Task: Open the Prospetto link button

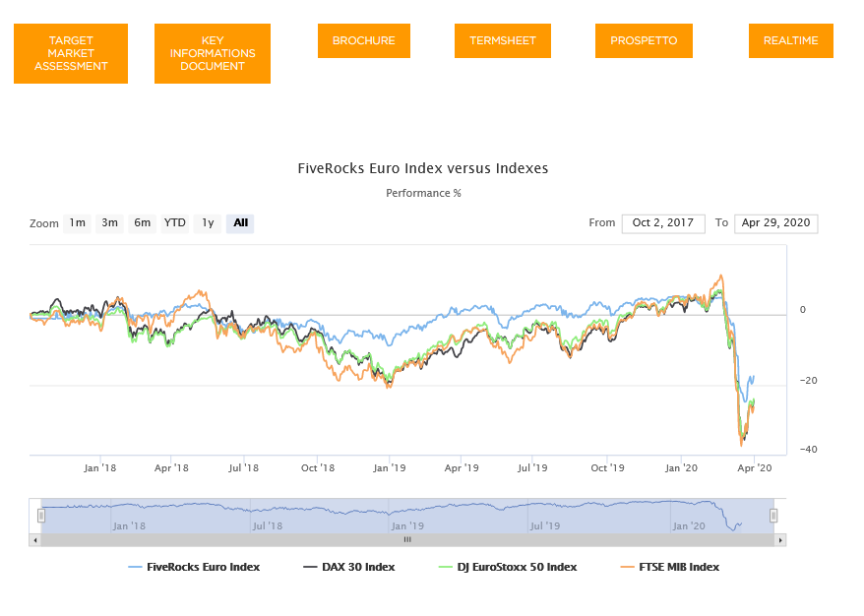Action: point(644,40)
